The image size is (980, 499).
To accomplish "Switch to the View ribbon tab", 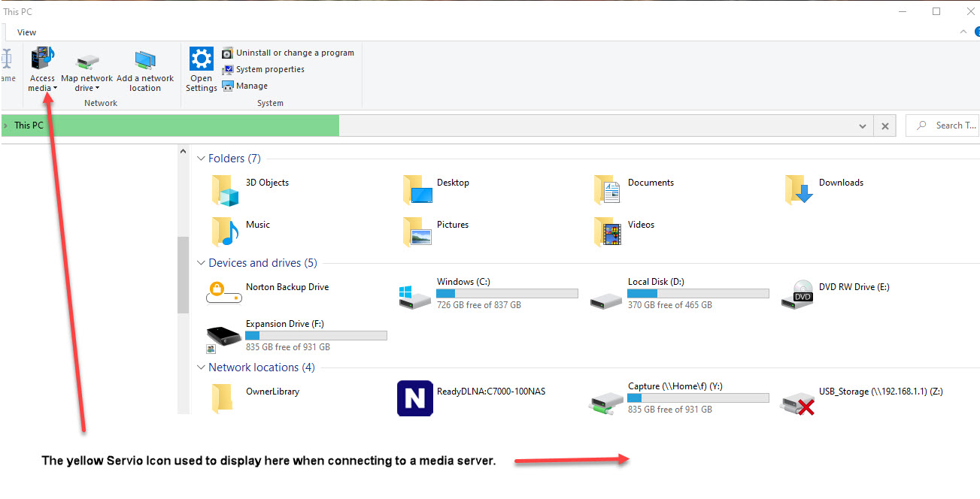I will 26,32.
